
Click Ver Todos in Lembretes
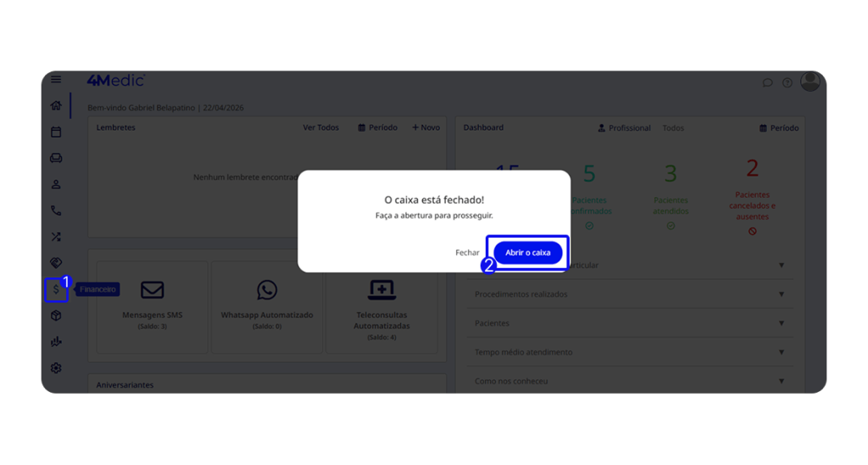(320, 127)
